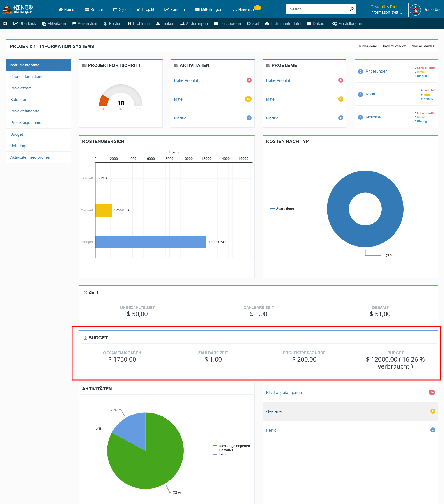Open Projektteam in the sidebar
This screenshot has width=444, height=504.
point(38,88)
